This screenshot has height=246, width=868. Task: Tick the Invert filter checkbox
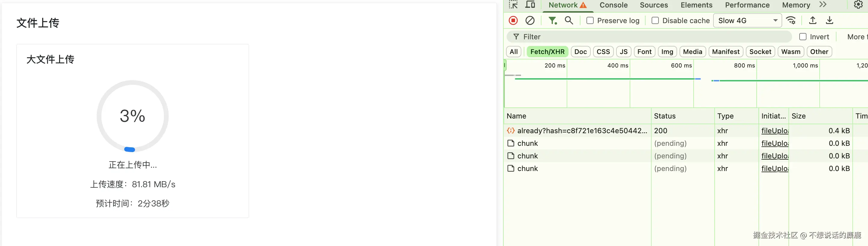pyautogui.click(x=803, y=37)
